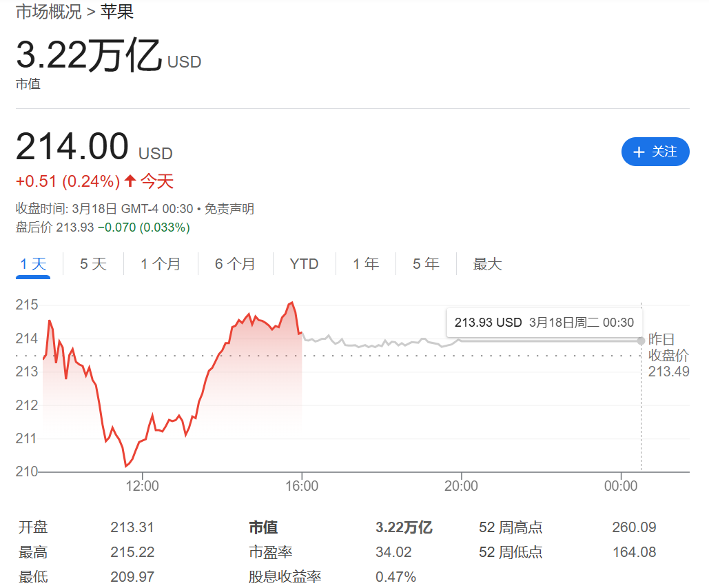Viewport: 709px width, 588px height.
Task: Click the 52 周低点 value 164.08
Action: [x=634, y=552]
